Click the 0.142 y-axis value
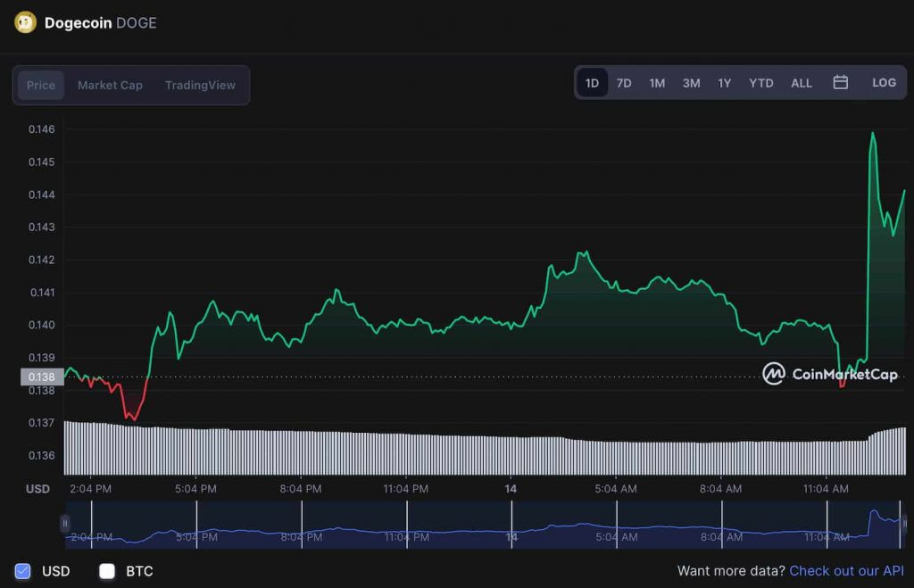 pyautogui.click(x=42, y=260)
